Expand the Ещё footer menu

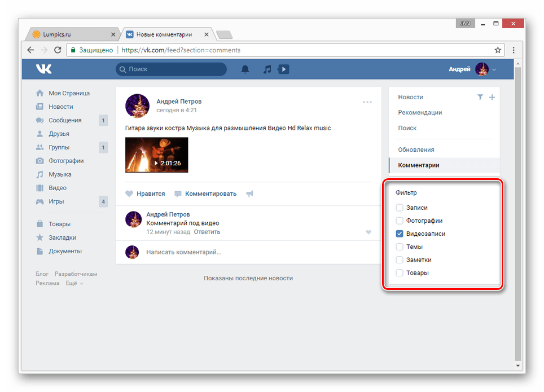point(74,283)
